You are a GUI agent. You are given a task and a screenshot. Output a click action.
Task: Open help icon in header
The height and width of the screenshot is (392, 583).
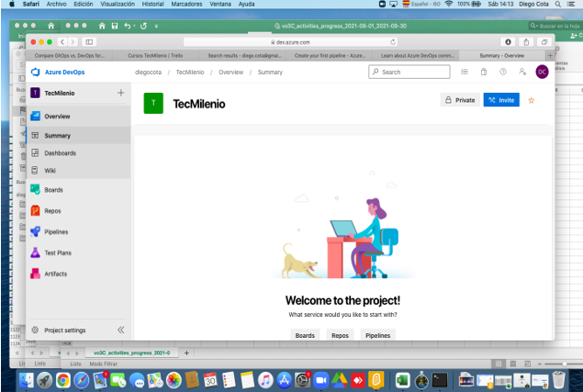pos(503,72)
